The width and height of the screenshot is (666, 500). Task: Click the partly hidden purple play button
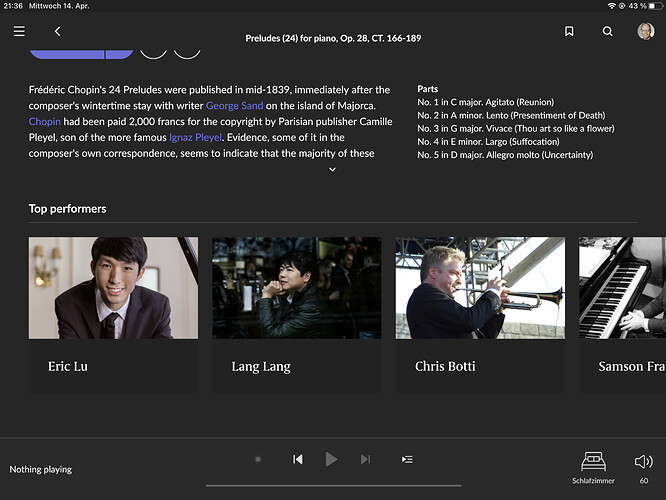(67, 54)
